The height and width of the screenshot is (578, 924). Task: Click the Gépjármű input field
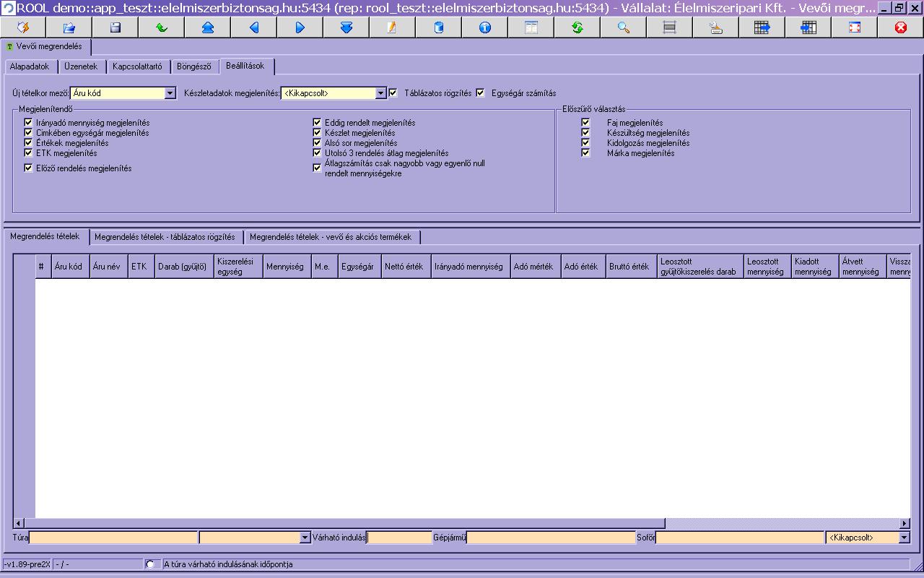coord(552,538)
